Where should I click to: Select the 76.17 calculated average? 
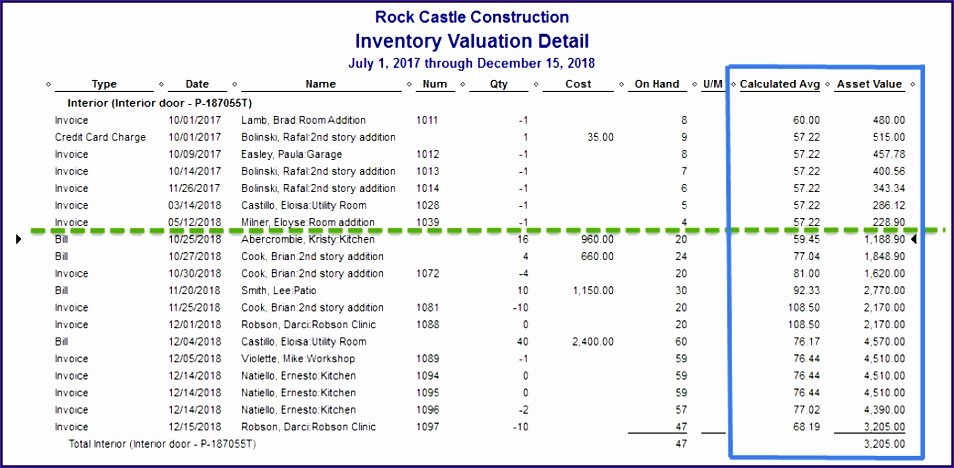point(807,342)
